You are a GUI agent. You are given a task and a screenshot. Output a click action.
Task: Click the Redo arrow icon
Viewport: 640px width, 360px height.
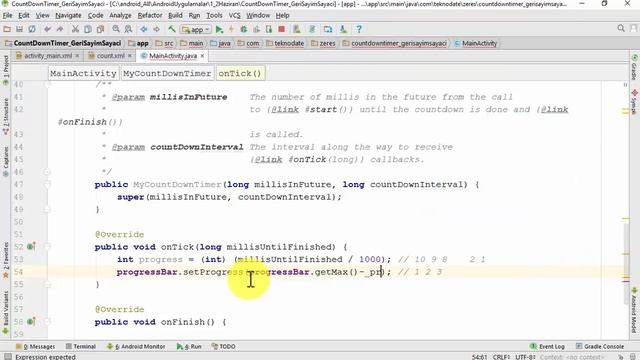click(x=60, y=29)
